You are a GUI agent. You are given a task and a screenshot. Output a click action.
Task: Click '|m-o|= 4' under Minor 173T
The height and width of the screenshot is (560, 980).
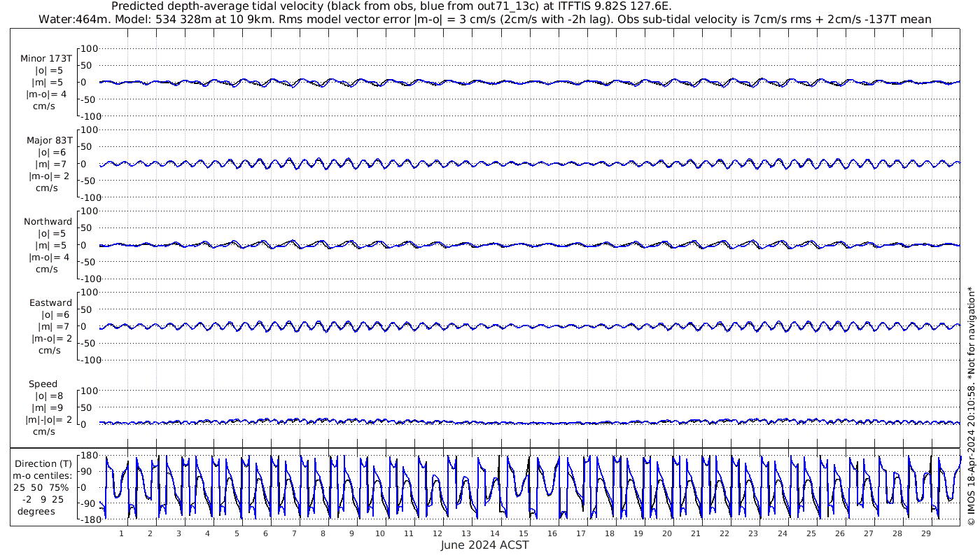[47, 94]
